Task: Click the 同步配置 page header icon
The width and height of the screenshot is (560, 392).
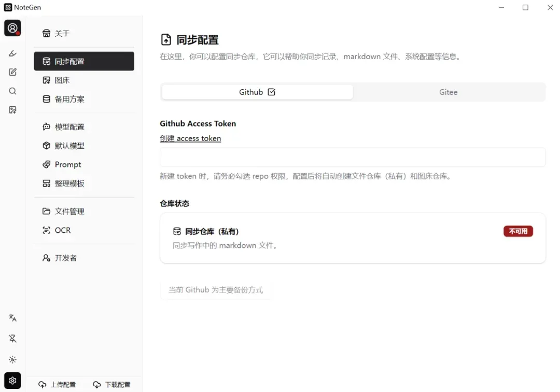Action: (166, 39)
